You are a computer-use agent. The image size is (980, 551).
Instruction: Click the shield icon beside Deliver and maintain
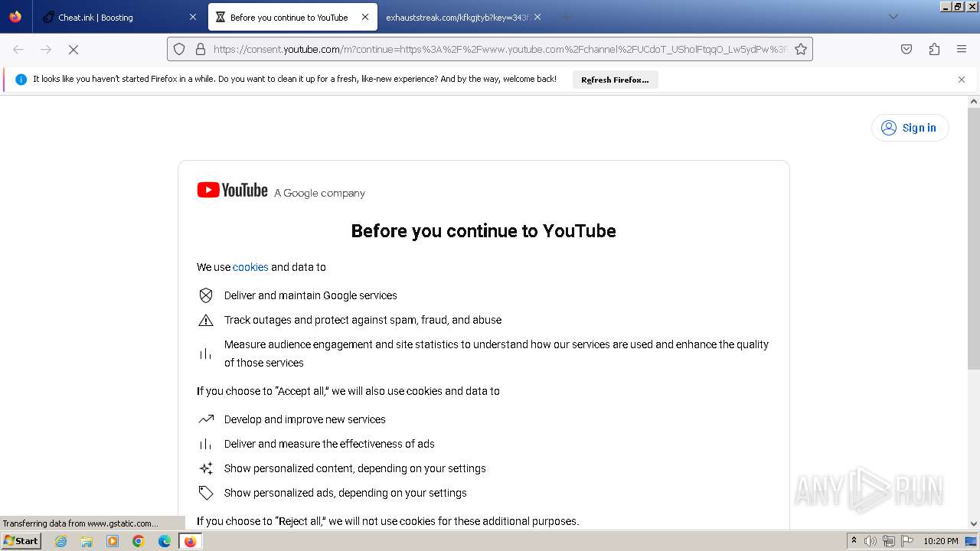point(206,295)
